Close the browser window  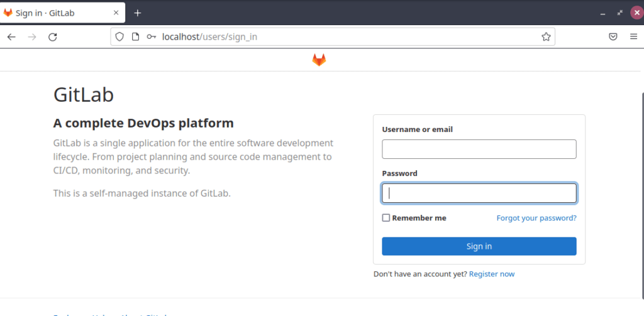(637, 13)
